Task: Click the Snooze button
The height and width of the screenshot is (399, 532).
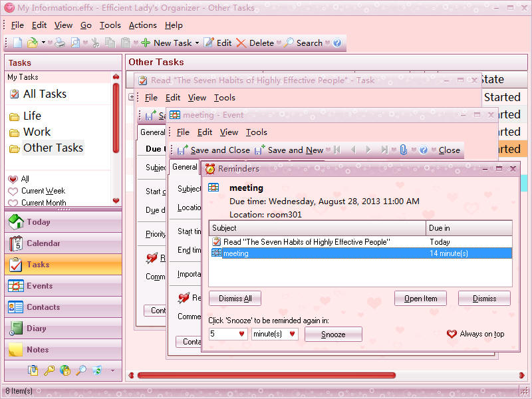Action: pyautogui.click(x=332, y=334)
